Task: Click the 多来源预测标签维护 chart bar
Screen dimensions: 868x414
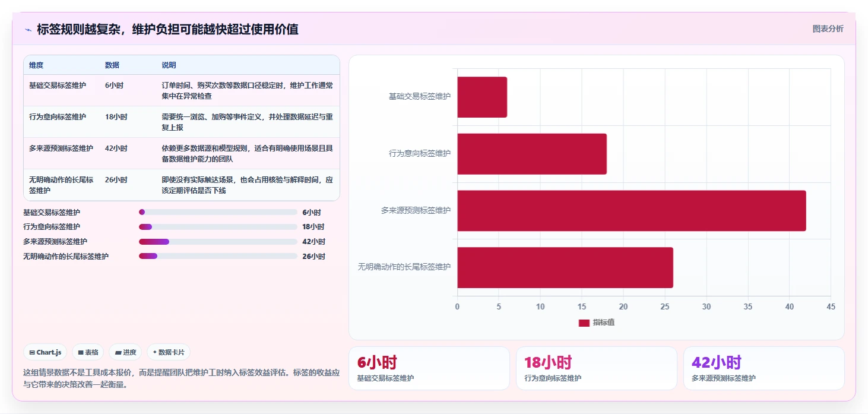Action: coord(632,211)
